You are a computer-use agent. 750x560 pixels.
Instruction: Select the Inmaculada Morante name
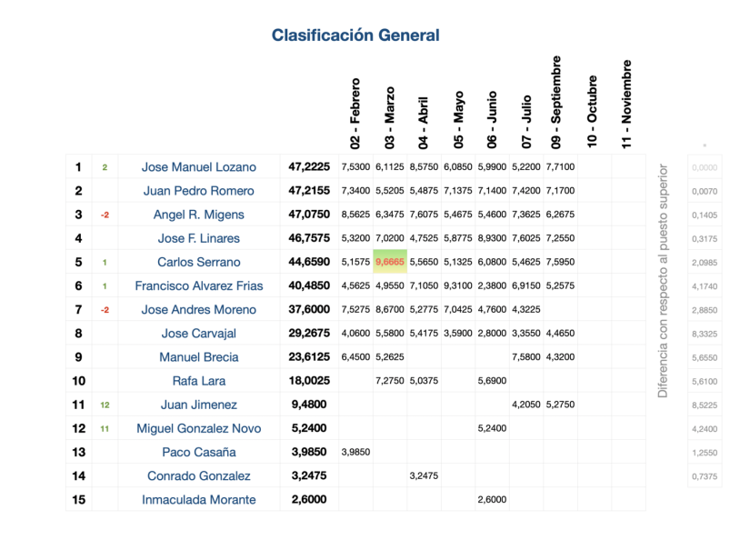pyautogui.click(x=199, y=499)
